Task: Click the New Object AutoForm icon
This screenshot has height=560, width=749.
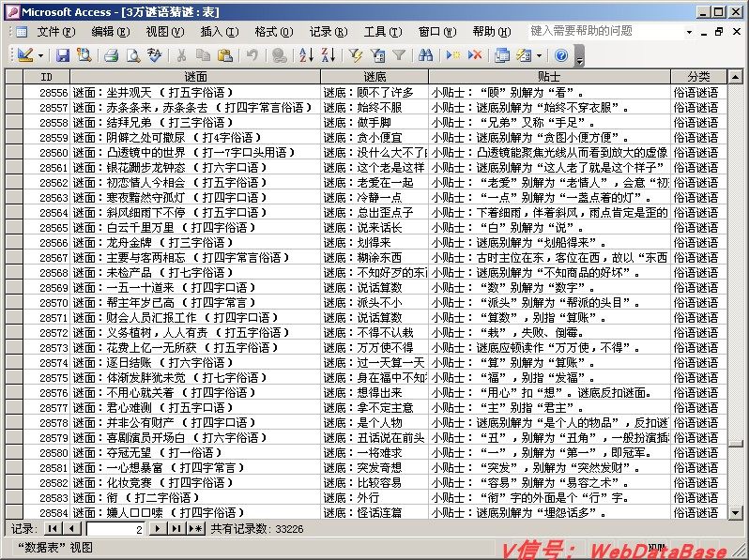Action: pos(524,55)
